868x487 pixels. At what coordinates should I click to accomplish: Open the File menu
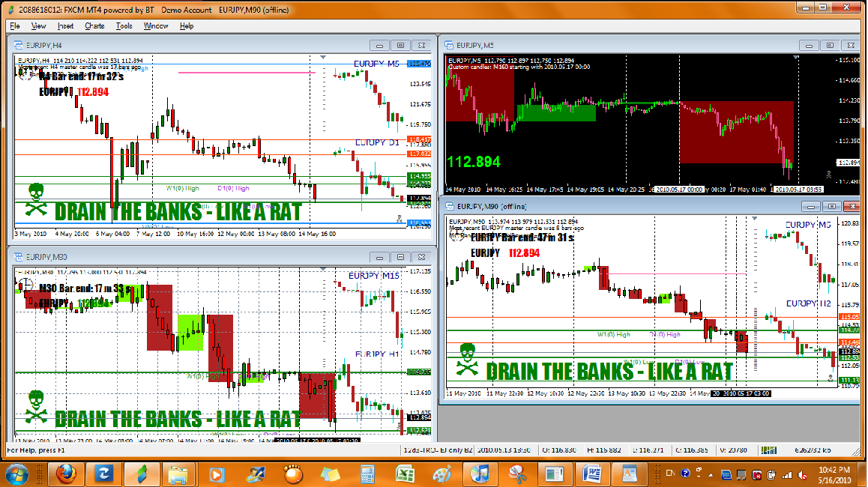[x=15, y=26]
